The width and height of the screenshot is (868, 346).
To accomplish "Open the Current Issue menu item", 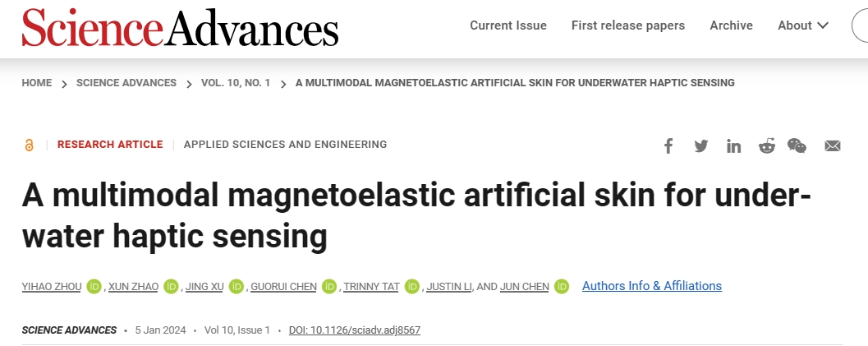I will pos(508,25).
